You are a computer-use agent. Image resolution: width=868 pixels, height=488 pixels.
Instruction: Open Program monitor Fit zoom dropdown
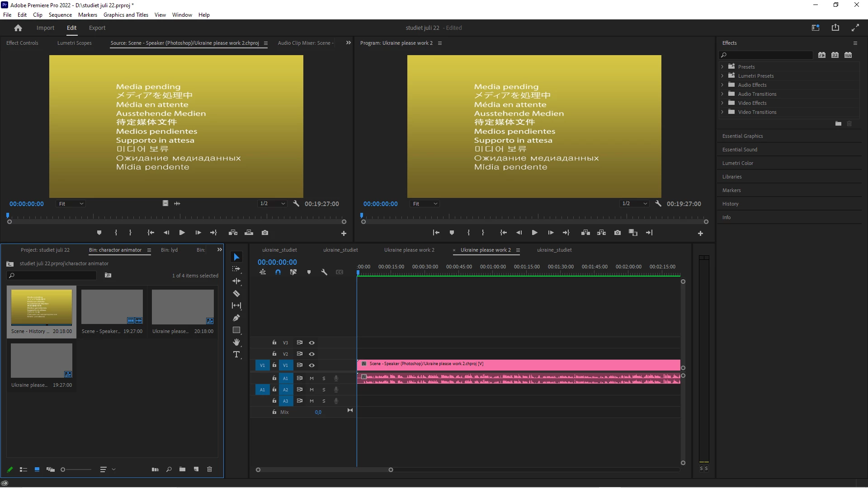(425, 204)
